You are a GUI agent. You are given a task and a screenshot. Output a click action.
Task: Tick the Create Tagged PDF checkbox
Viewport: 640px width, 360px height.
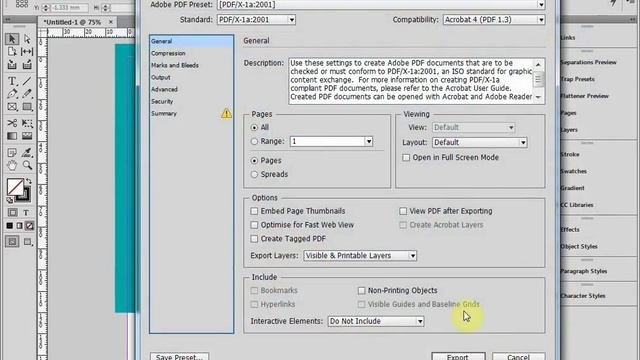tap(254, 239)
